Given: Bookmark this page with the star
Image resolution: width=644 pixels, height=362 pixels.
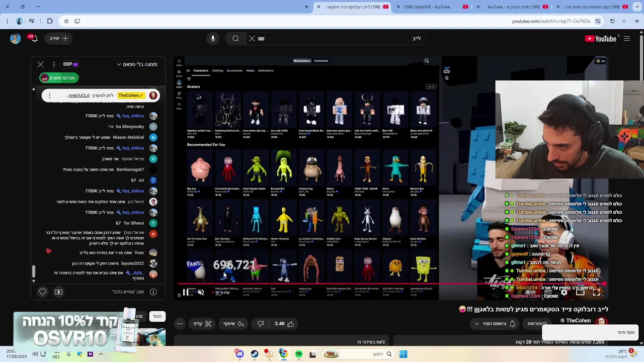Looking at the screenshot, I should coord(66,21).
